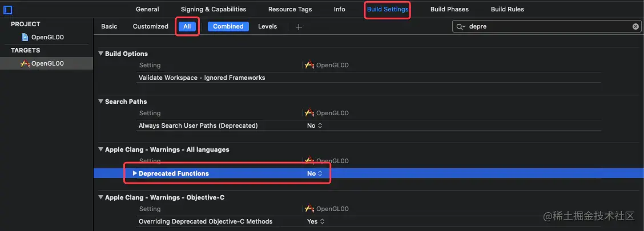Viewport: 644px width, 231px height.
Task: Select OpenGL00 under TARGETS
Action: [x=47, y=64]
